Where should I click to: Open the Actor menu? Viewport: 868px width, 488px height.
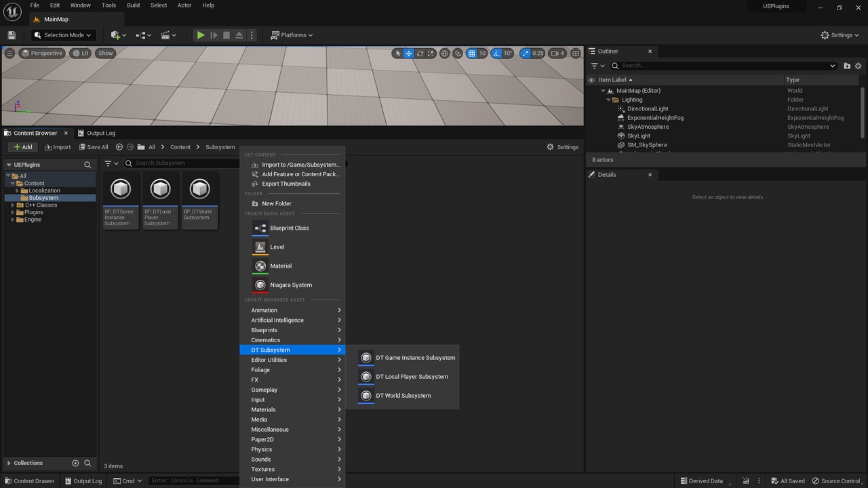pos(184,5)
